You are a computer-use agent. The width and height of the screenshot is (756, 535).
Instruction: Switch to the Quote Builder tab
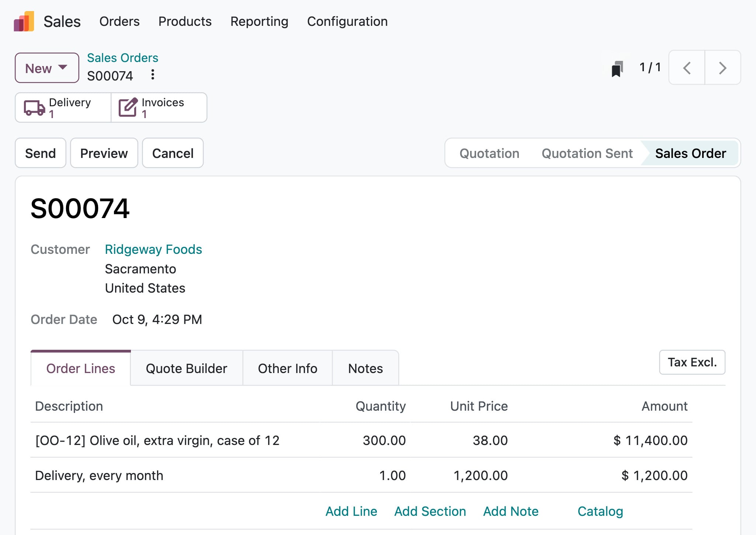[x=187, y=368]
